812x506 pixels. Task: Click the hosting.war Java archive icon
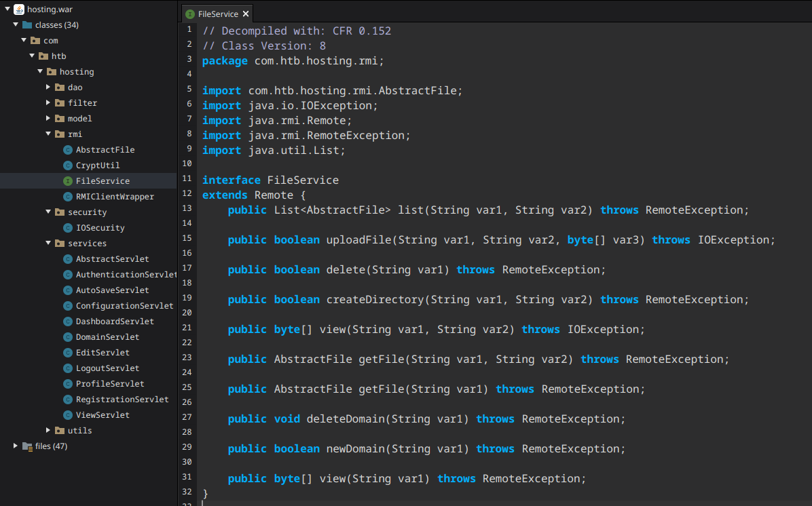pos(19,9)
